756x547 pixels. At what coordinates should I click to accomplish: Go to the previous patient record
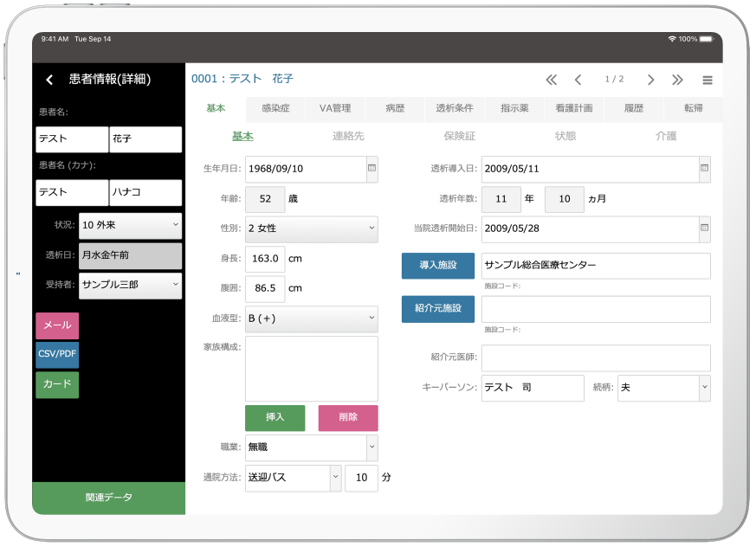pyautogui.click(x=578, y=80)
